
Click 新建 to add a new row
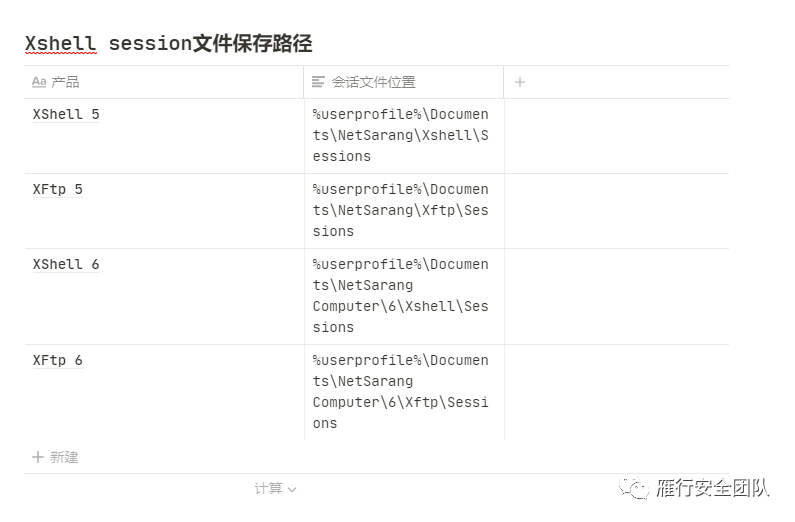(64, 457)
